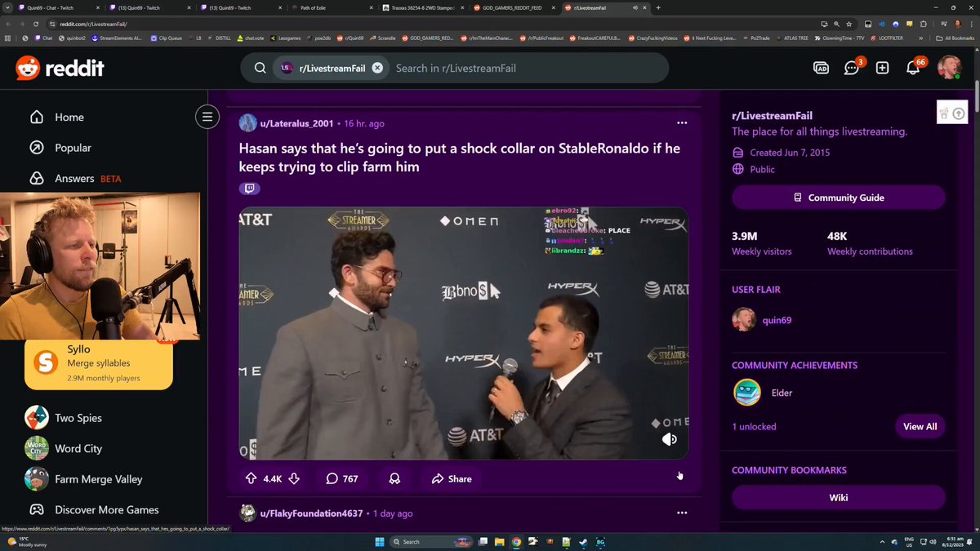Click the extension overlay icon at top-right

pos(951,113)
